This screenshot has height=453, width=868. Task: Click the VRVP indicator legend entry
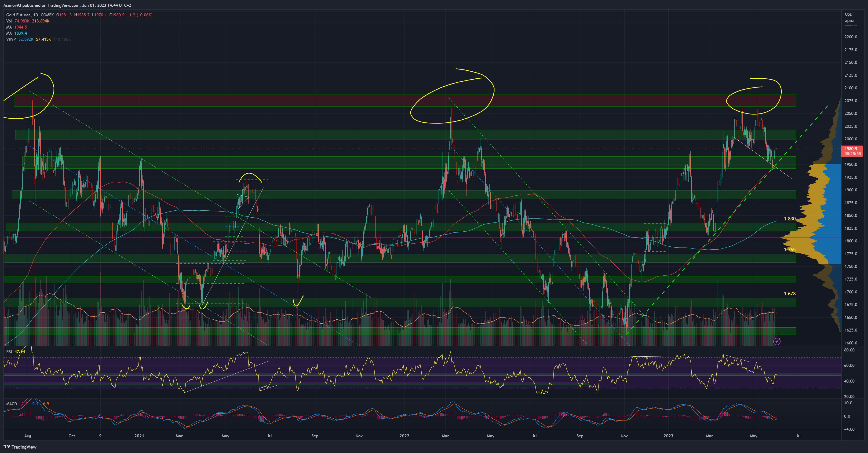[x=11, y=39]
